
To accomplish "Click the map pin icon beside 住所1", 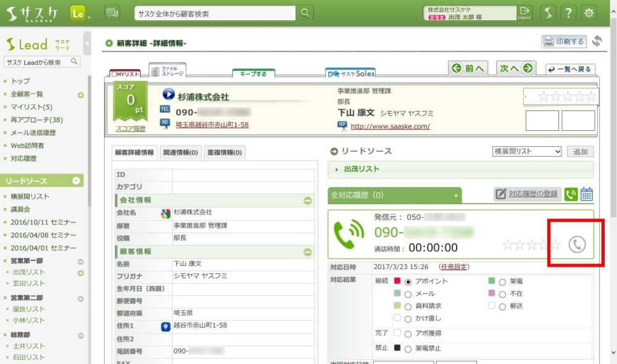I will point(165,327).
